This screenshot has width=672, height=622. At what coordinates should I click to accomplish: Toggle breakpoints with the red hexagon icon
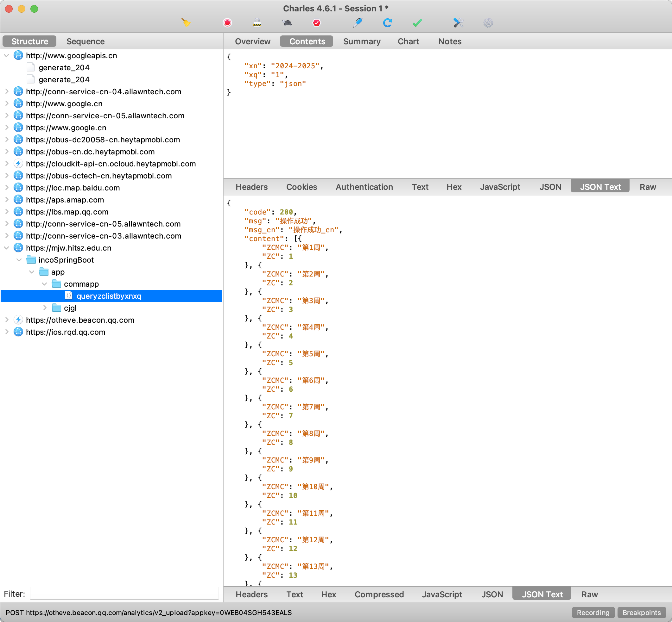coord(317,22)
